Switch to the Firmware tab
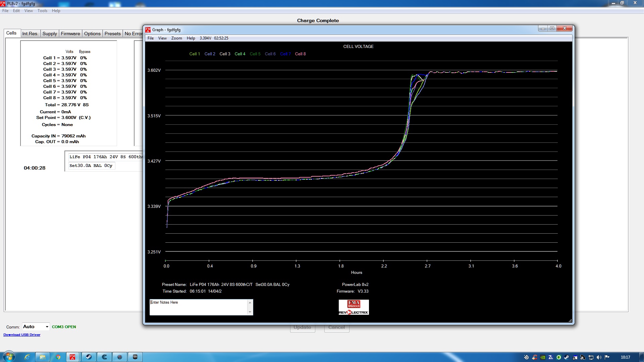The width and height of the screenshot is (644, 362). coord(70,34)
